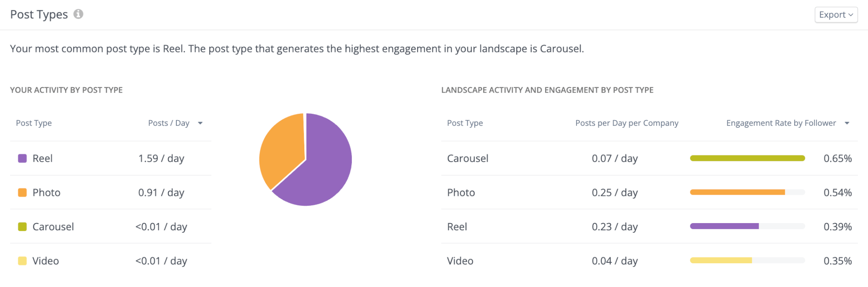Select the Reel row showing 1.59 per day
Screen dimensions: 868x287
tap(106, 158)
